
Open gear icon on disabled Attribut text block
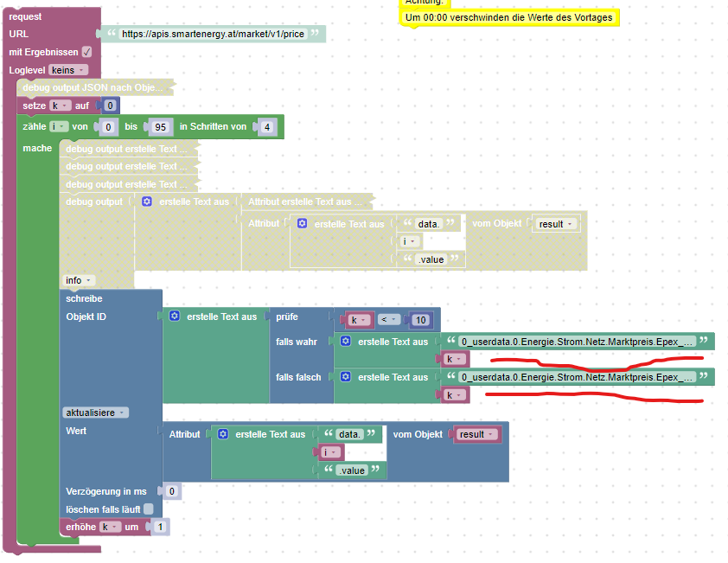point(302,223)
